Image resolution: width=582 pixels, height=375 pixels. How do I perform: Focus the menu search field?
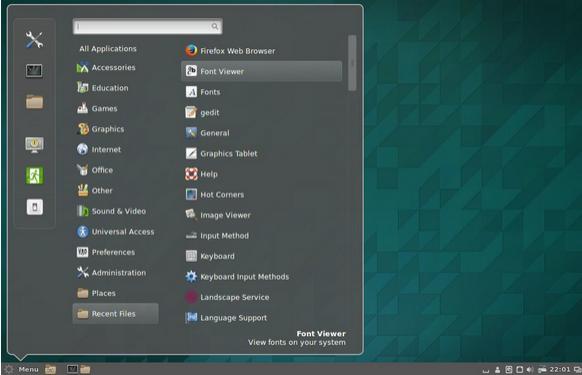[148, 26]
